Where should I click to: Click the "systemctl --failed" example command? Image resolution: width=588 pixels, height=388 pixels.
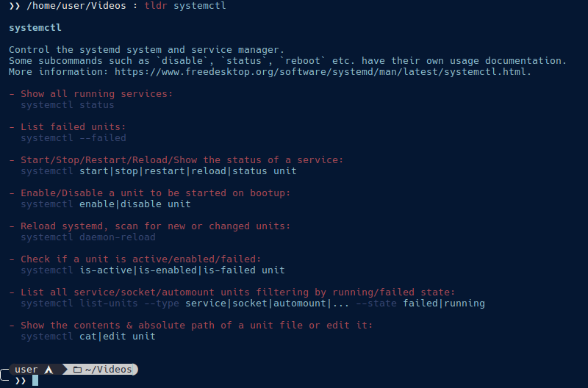click(73, 138)
